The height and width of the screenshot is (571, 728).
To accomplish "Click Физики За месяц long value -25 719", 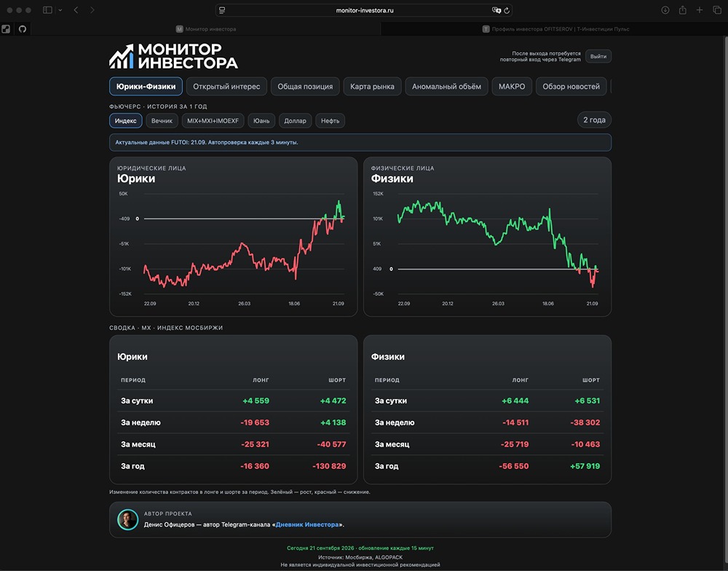I will [515, 444].
